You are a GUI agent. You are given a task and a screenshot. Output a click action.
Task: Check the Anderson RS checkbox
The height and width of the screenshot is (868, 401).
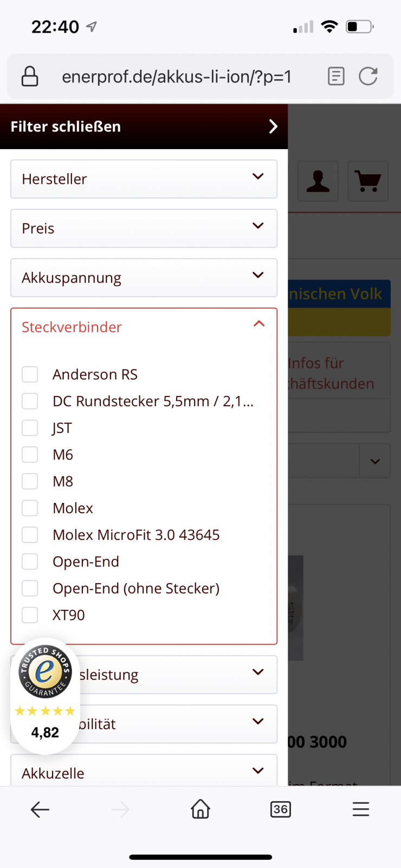pyautogui.click(x=30, y=374)
